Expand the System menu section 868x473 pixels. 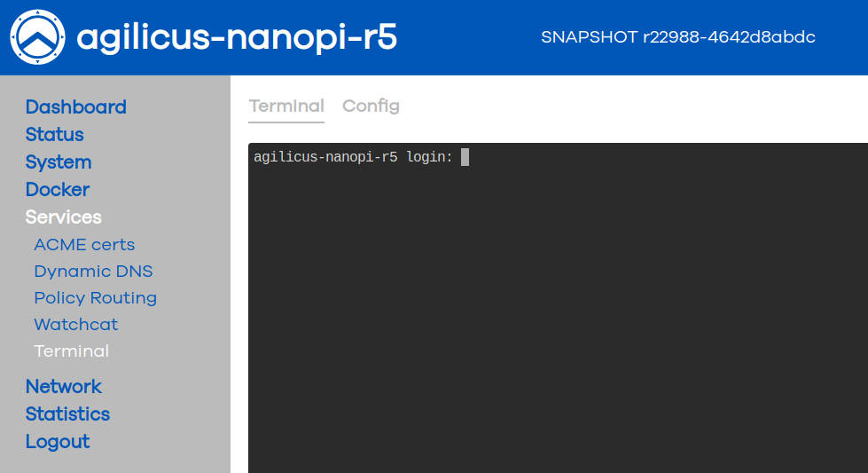coord(58,162)
